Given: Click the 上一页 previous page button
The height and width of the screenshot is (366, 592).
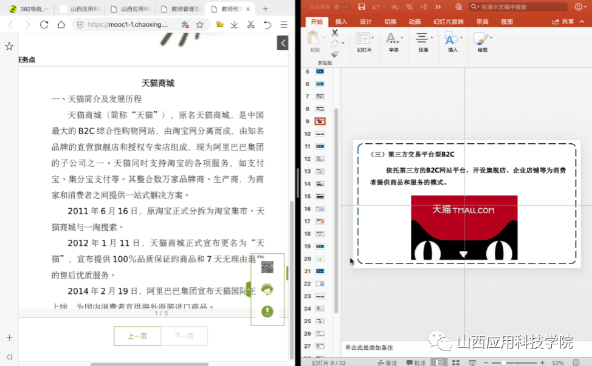Looking at the screenshot, I should click(137, 336).
